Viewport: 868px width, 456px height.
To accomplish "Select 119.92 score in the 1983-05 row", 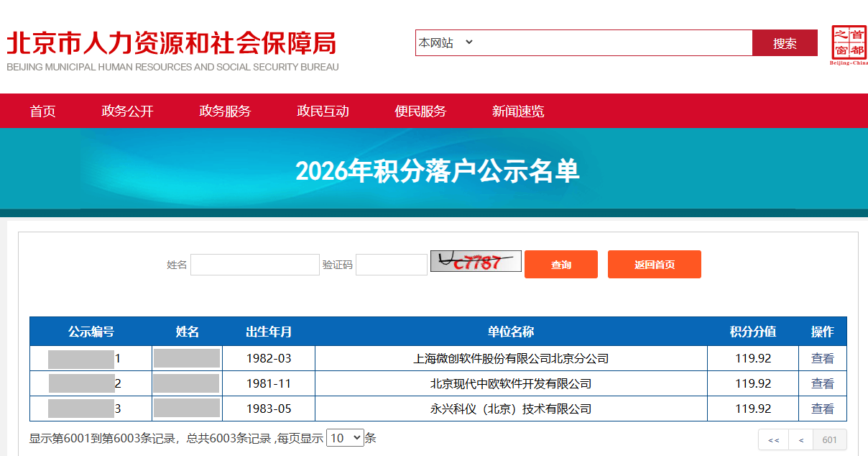I will [x=753, y=409].
